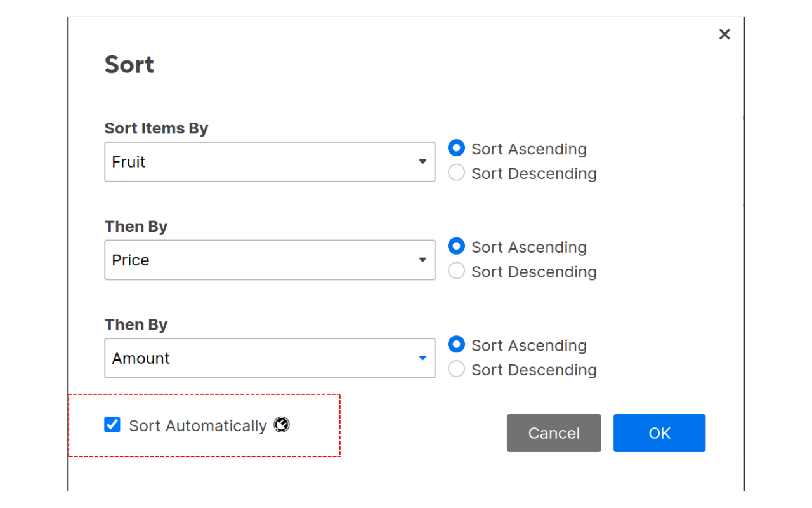The height and width of the screenshot is (508, 812).
Task: Disable the Sort Automatically checkbox
Action: (112, 424)
